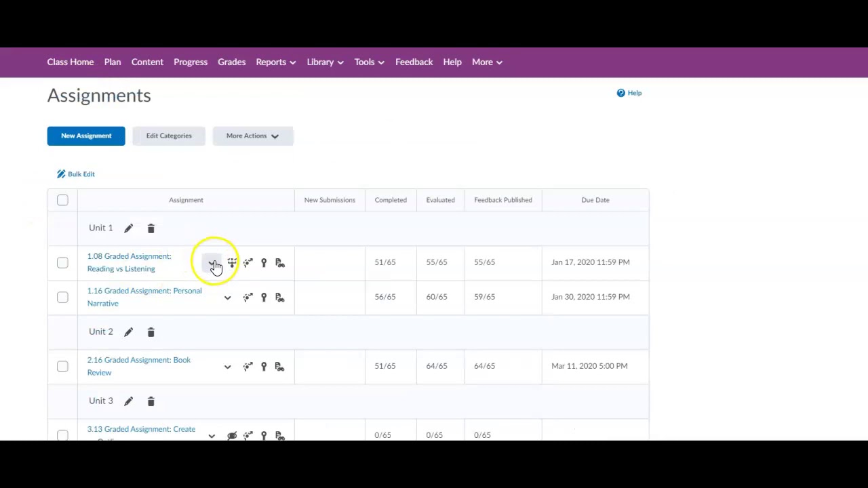Click the binoculars document icon on the 1.08 row

point(279,263)
